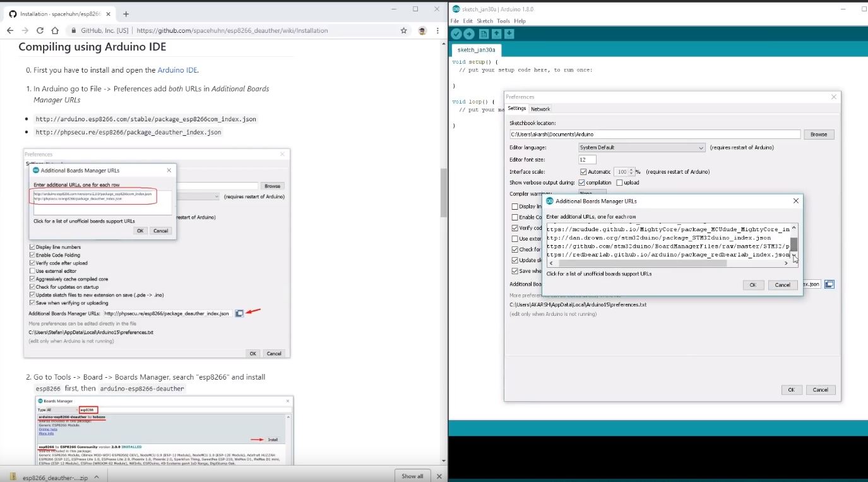Toggle the Automatic interface scale checkbox
This screenshot has width=868, height=482.
click(583, 172)
